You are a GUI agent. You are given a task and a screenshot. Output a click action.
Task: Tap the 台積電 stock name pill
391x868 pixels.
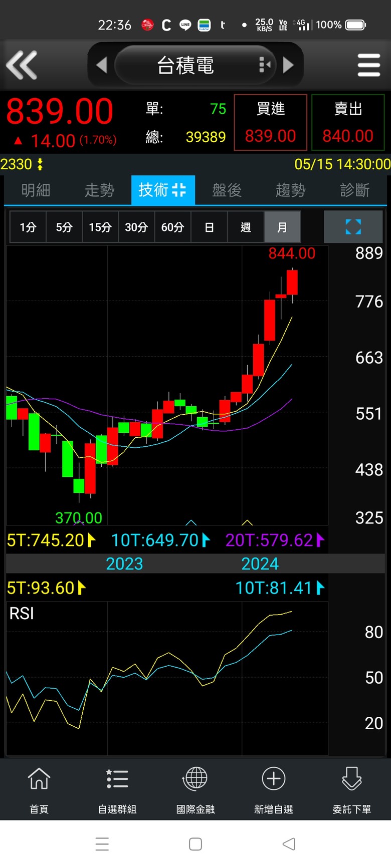point(195,65)
